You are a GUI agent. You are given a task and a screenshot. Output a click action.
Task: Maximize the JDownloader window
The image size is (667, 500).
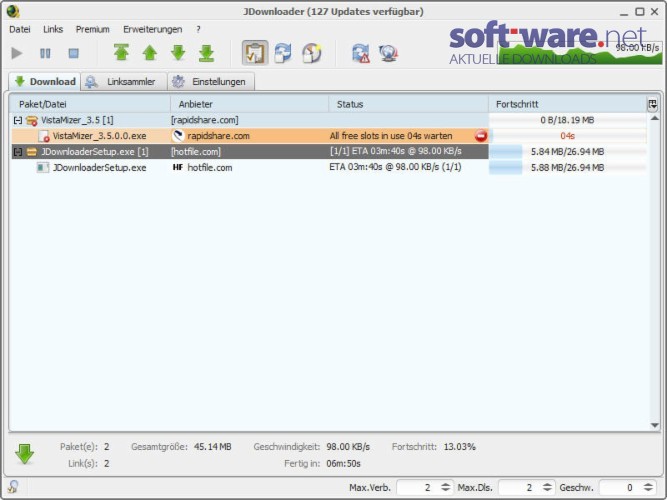coord(640,11)
